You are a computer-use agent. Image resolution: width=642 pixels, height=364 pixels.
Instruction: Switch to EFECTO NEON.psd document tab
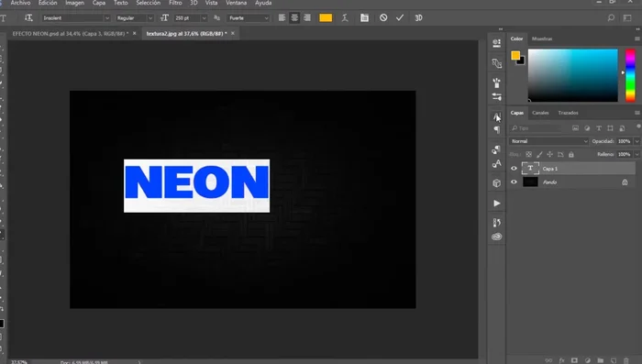pos(71,34)
